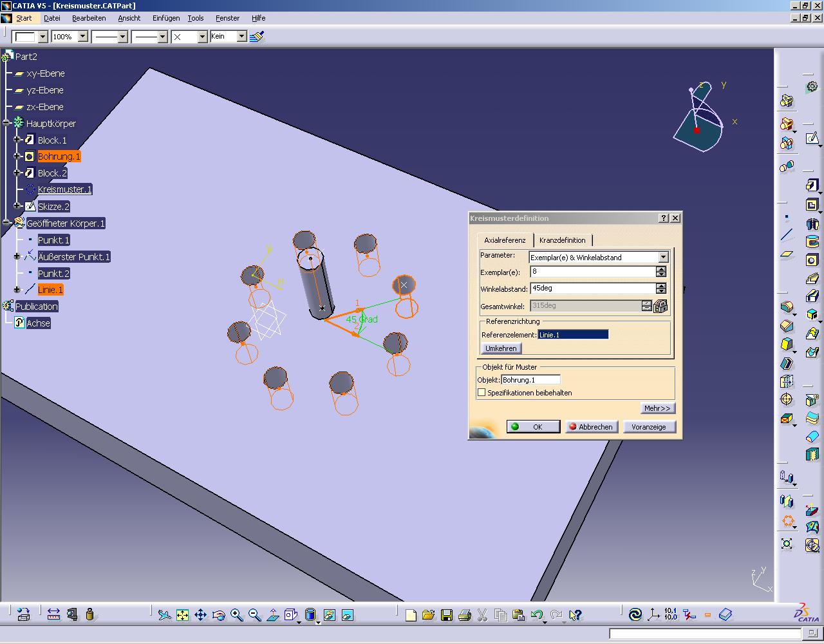Expand the Block.1 tree node

click(17, 140)
